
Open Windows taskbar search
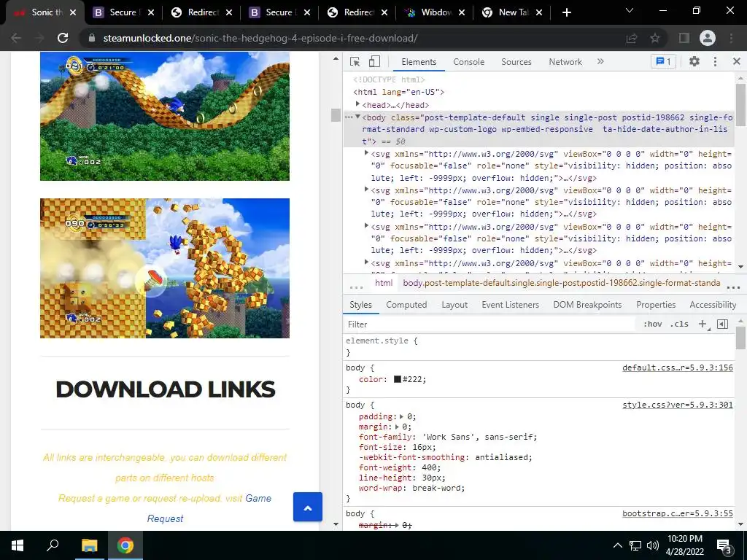click(x=53, y=545)
